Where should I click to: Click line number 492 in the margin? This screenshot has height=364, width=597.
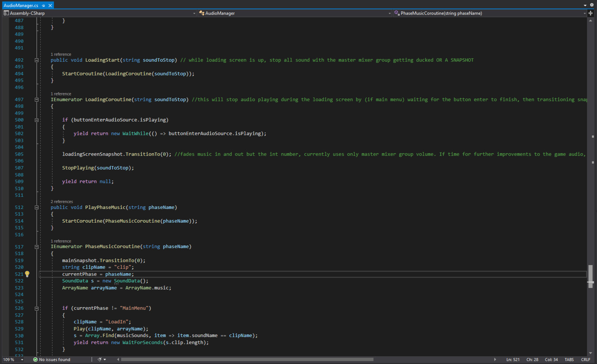tap(19, 60)
